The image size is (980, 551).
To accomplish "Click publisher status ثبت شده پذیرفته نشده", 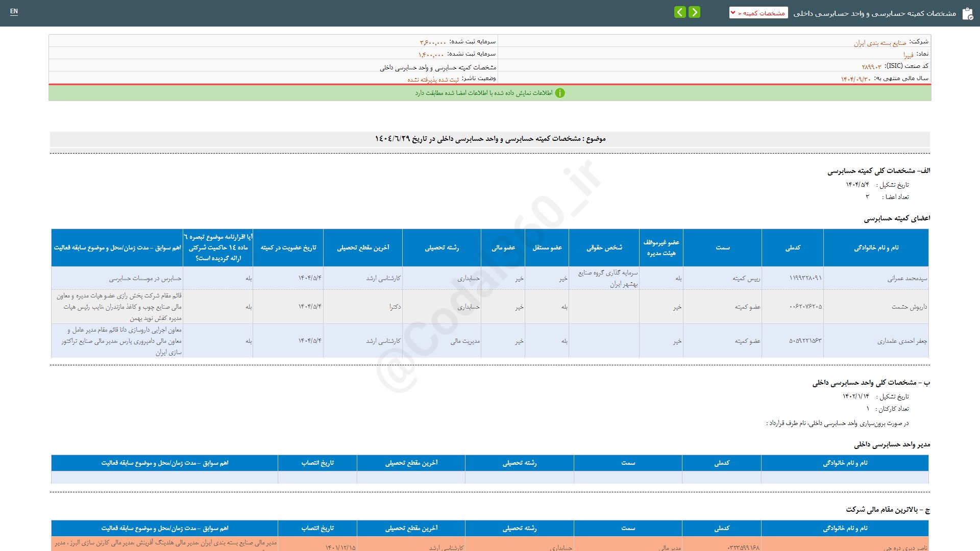I will 433,80.
